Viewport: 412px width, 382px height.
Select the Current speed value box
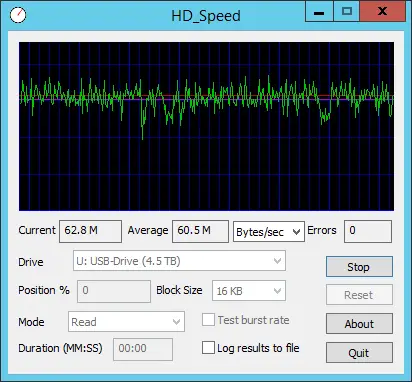(x=90, y=231)
